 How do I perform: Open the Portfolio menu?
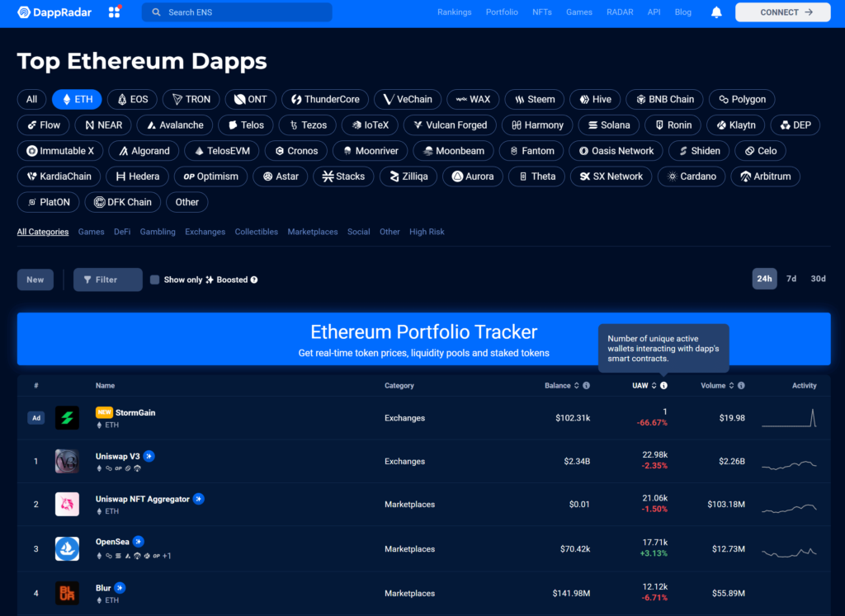click(502, 12)
